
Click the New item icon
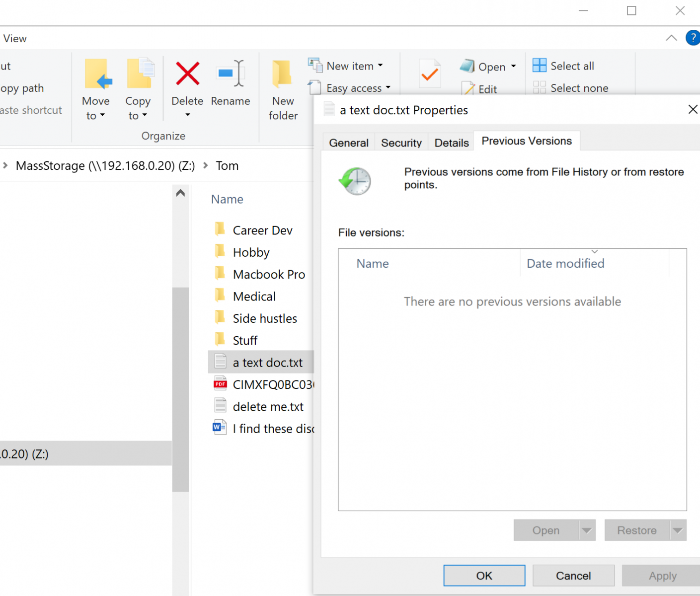point(315,65)
